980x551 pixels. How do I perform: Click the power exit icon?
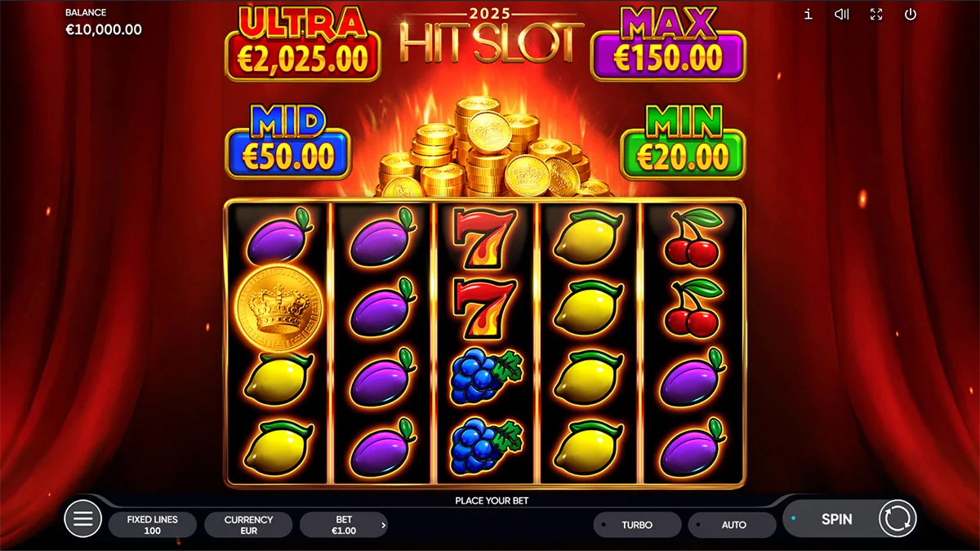(911, 14)
